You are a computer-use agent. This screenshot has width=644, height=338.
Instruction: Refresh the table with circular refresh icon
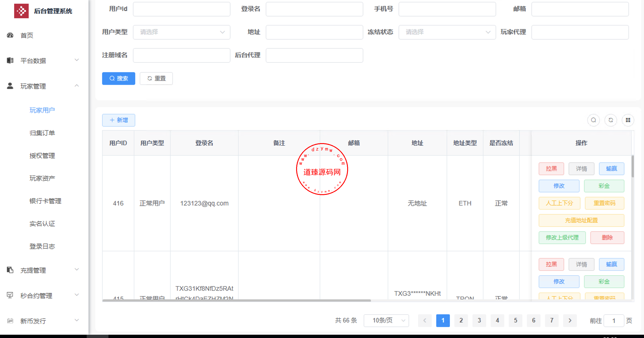pos(611,120)
